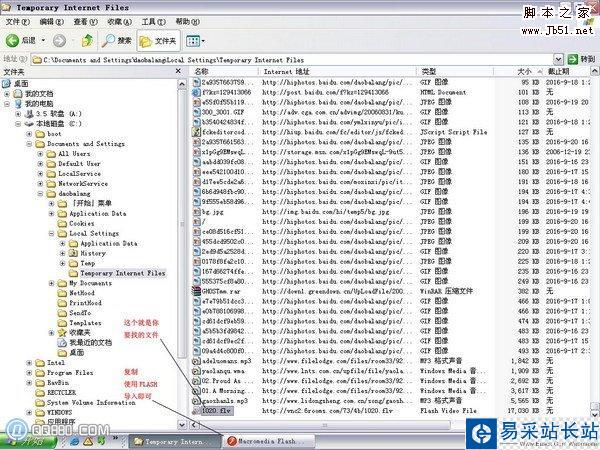600x450 pixels.
Task: Switch to Macromedia Flash taskbar button
Action: (x=269, y=442)
